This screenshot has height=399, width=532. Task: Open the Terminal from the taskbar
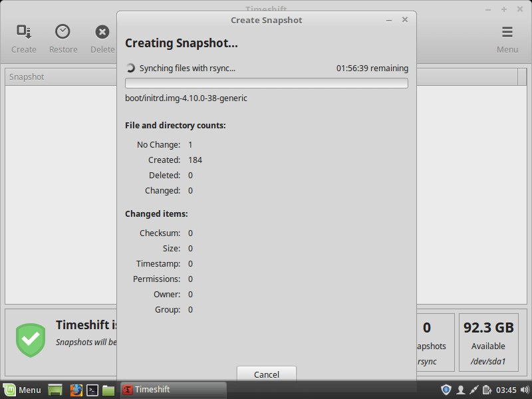pos(92,390)
